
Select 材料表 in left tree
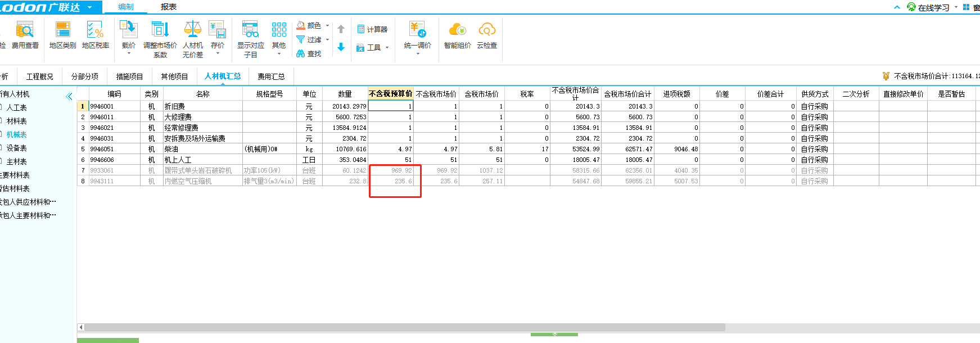click(17, 121)
